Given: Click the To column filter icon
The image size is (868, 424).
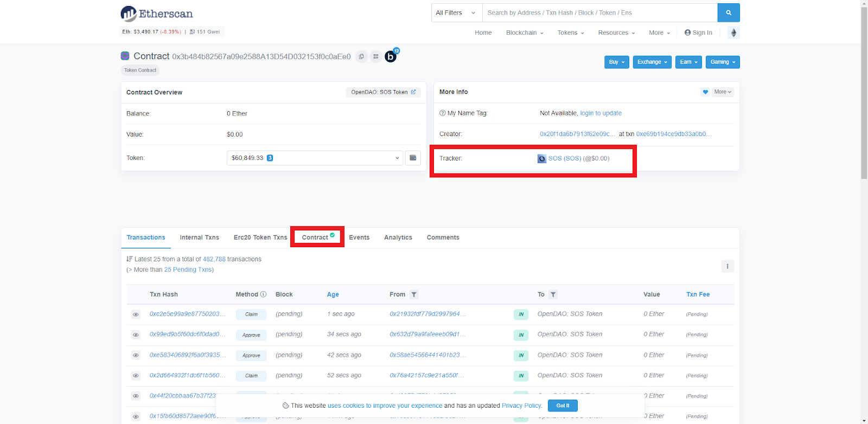Looking at the screenshot, I should [553, 294].
